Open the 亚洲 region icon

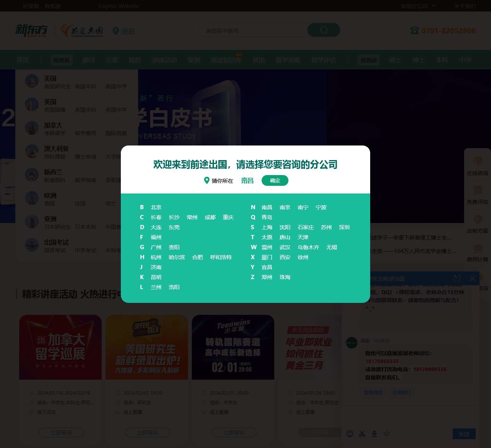[32, 222]
